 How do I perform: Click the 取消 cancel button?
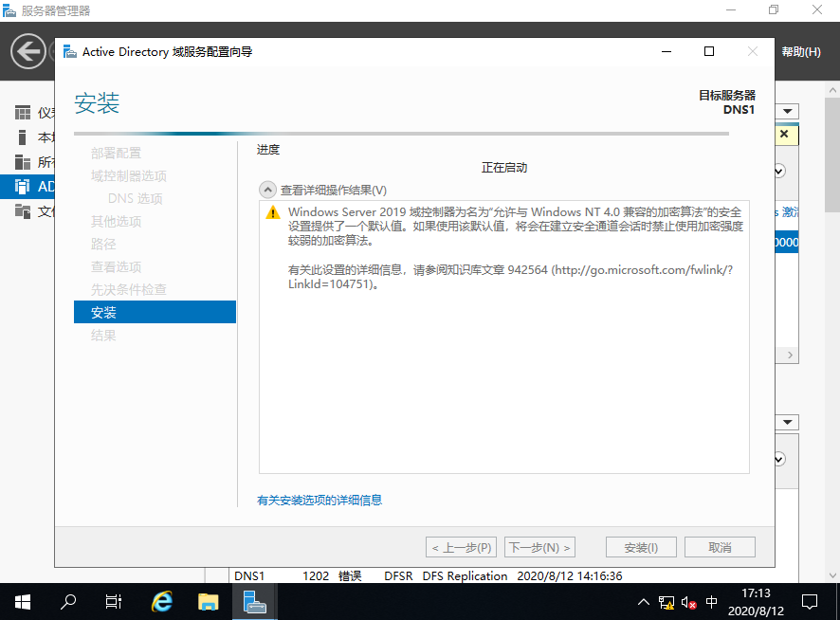pyautogui.click(x=720, y=547)
